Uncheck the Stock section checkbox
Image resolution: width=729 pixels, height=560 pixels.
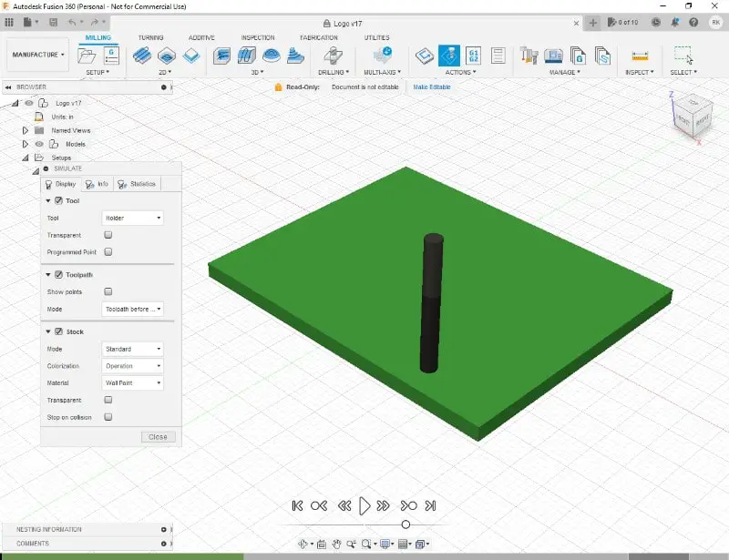coord(58,331)
